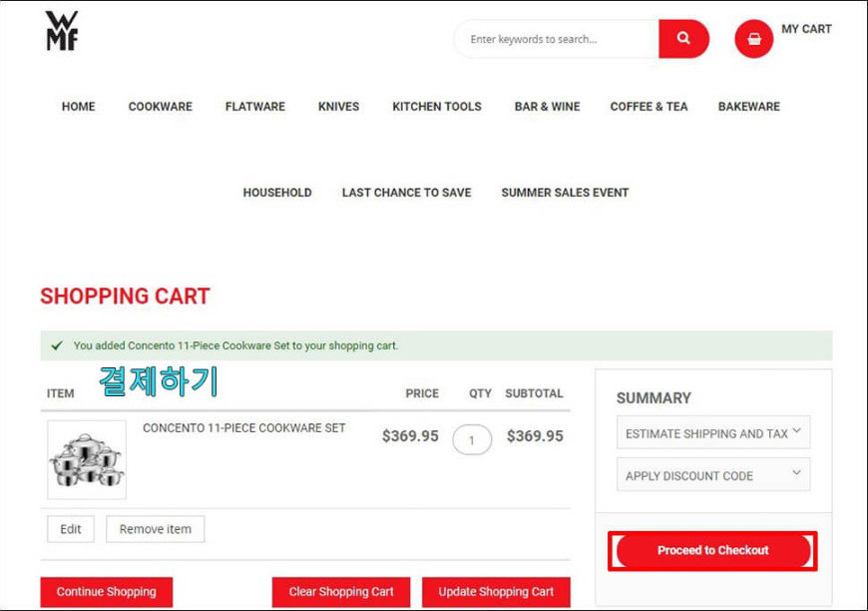Click Update Shopping Cart
This screenshot has width=868, height=611.
496,592
